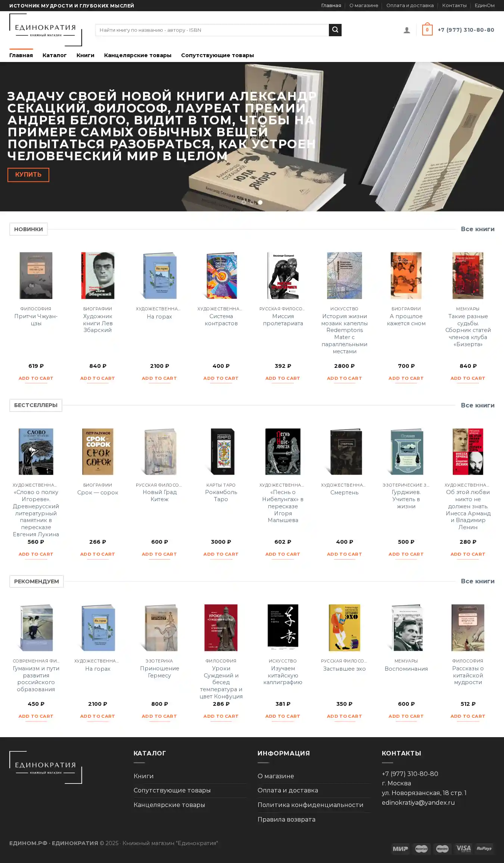This screenshot has width=504, height=863.
Task: Click the МИР payment icon in footer
Action: coord(400,848)
